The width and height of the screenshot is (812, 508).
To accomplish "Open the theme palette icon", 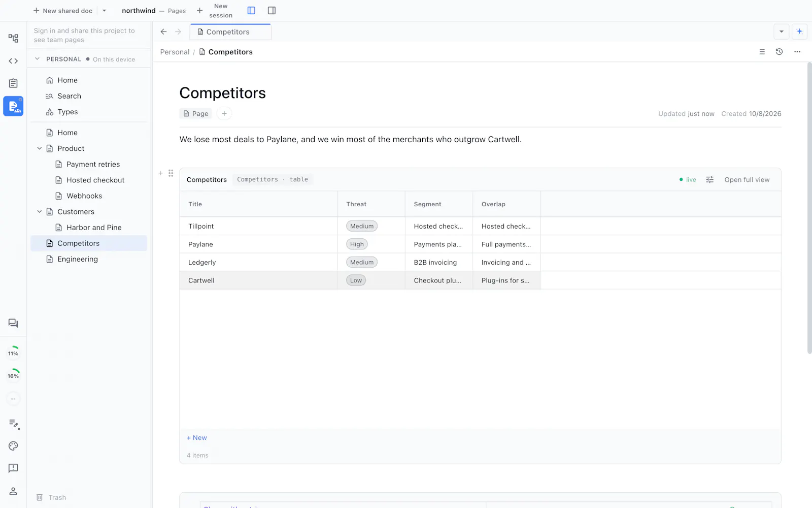I will click(13, 446).
